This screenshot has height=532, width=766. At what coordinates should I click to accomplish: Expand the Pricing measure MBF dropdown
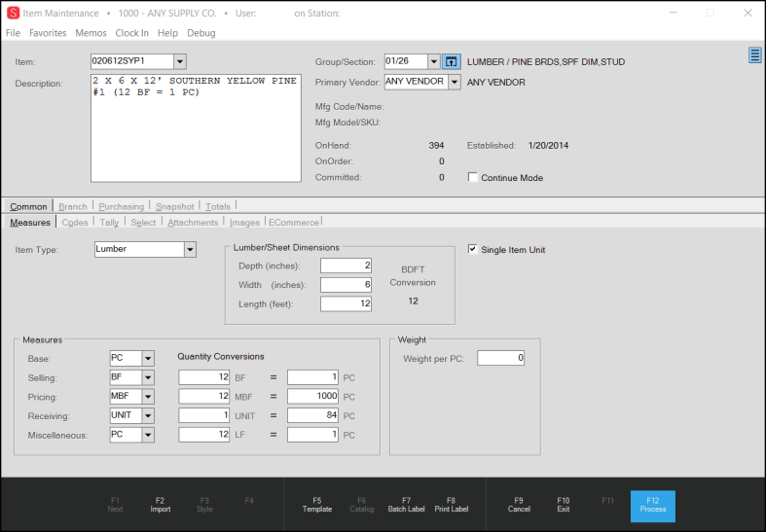coord(148,396)
